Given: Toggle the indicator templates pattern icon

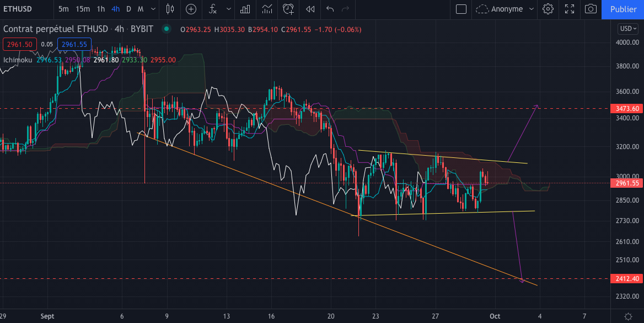Looking at the screenshot, I should click(266, 9).
